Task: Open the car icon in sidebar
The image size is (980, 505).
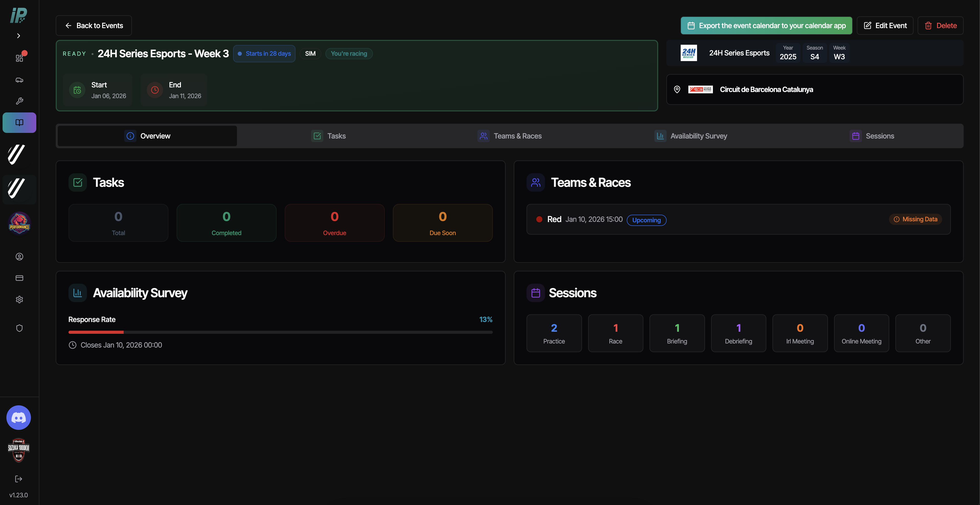Action: coord(19,80)
